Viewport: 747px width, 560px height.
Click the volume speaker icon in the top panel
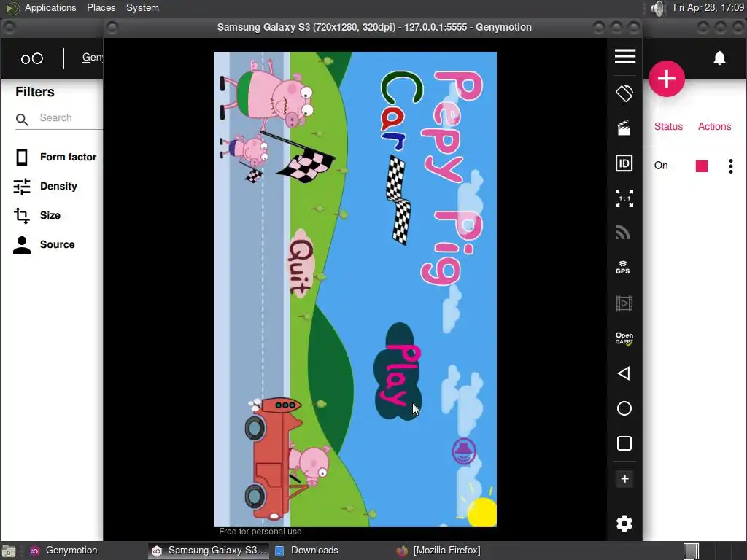pos(657,8)
